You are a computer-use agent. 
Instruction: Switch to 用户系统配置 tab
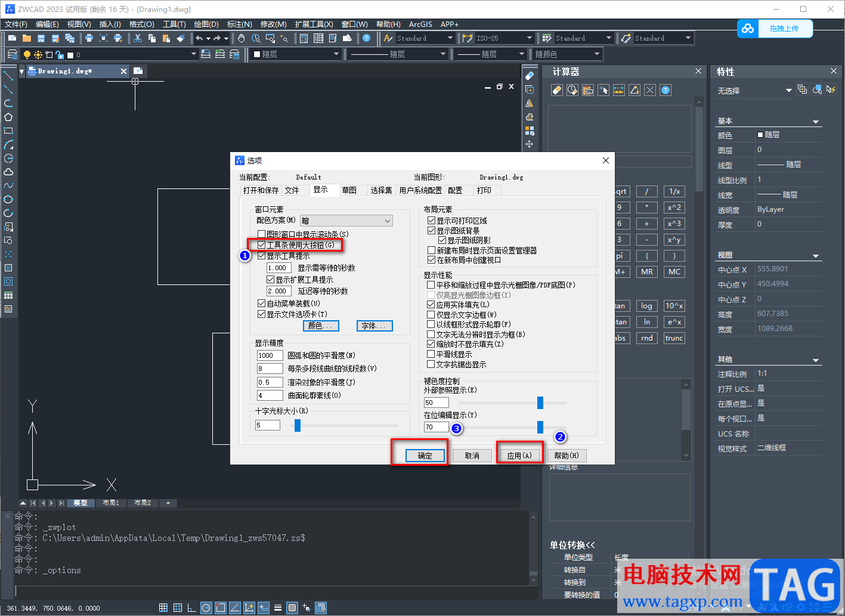420,190
